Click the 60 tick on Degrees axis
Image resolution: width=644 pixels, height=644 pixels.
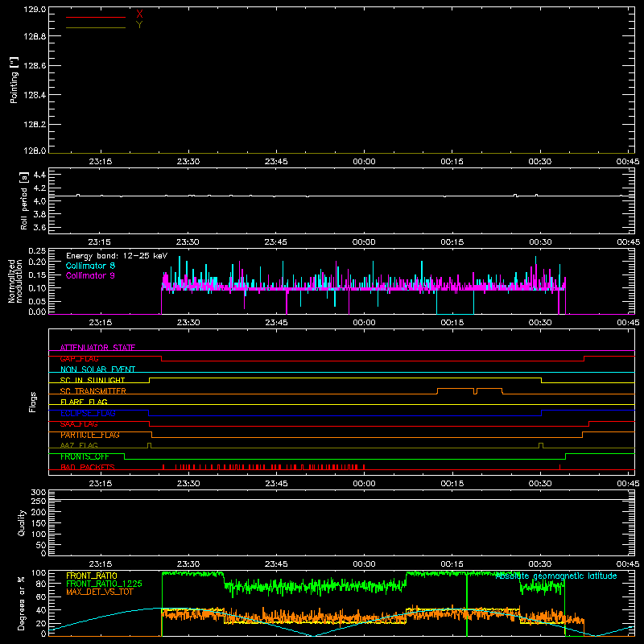(x=41, y=597)
